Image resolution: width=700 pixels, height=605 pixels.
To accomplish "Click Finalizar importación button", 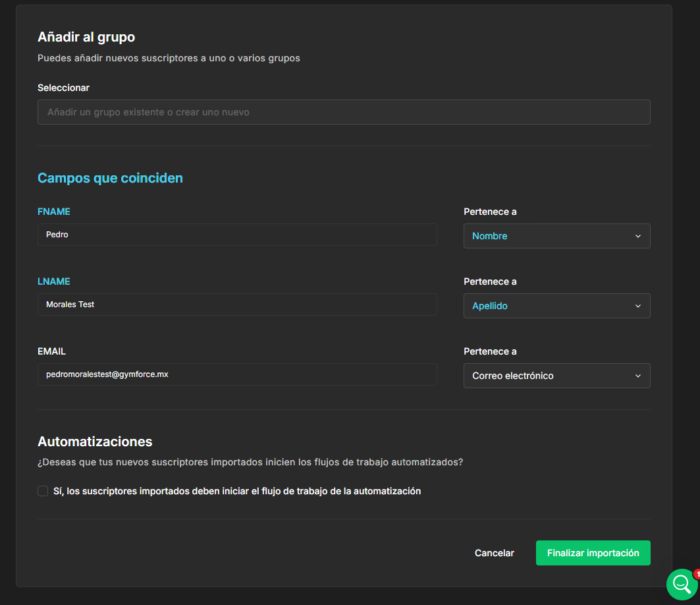I will 593,553.
